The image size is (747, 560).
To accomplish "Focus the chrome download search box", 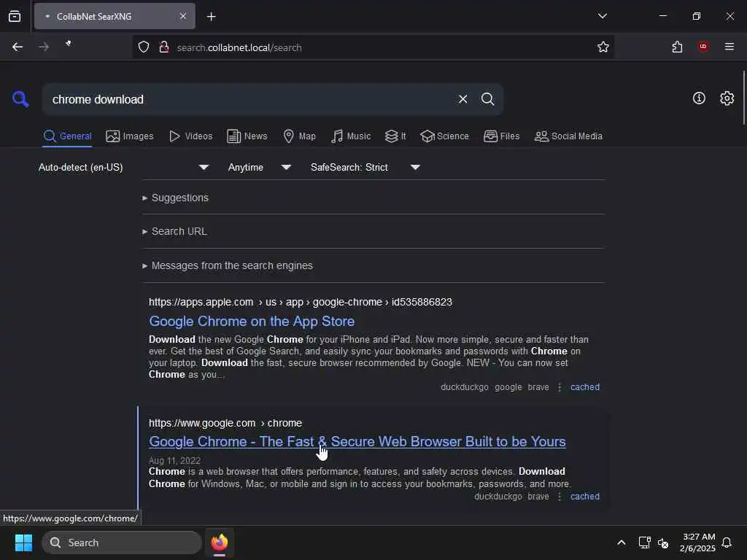I will pos(250,99).
